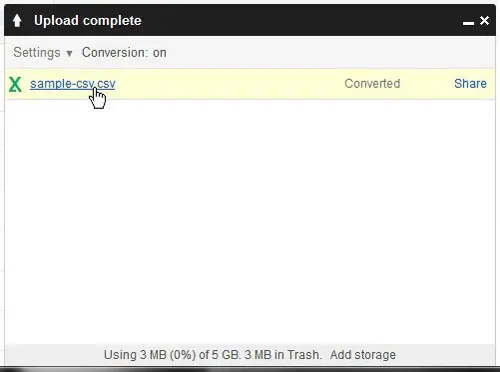500x372 pixels.
Task: Open the sample-csv.csv file link
Action: coord(73,84)
